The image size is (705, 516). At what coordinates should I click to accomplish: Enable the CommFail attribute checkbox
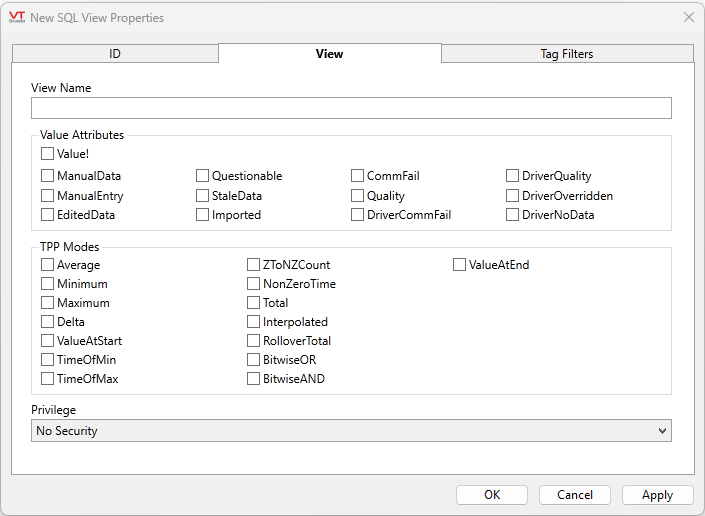click(x=358, y=176)
